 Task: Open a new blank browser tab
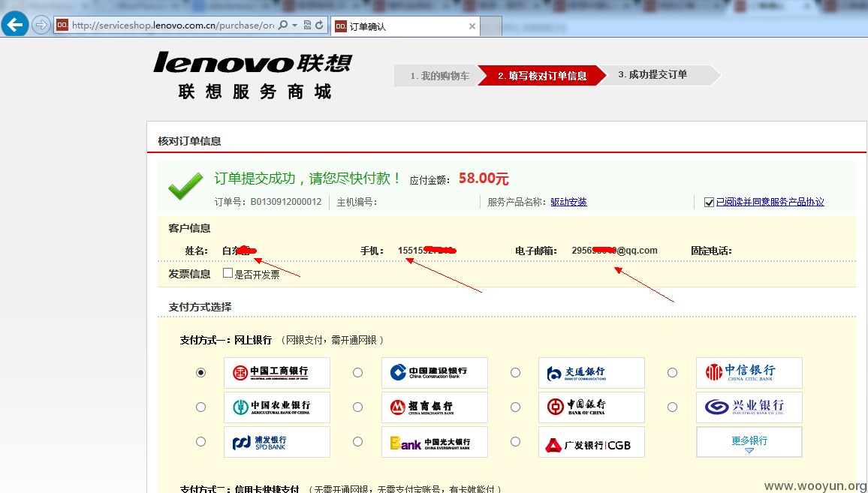tap(491, 26)
